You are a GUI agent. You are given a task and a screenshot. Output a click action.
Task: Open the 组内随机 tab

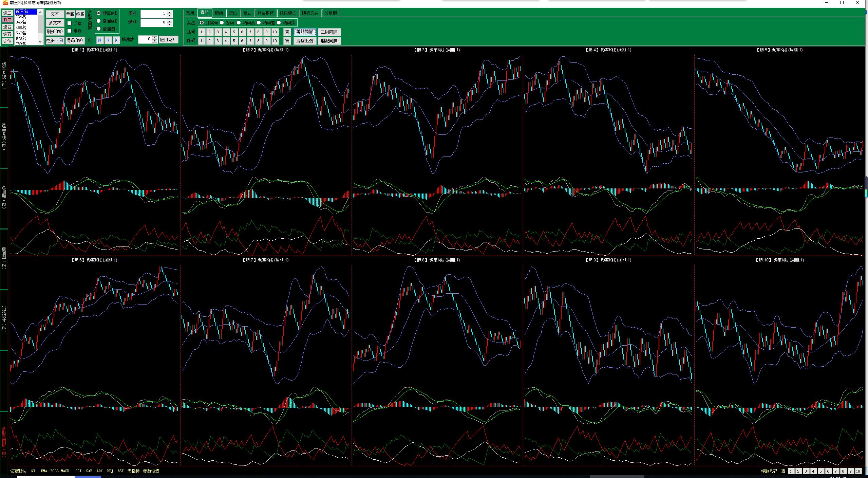[288, 13]
